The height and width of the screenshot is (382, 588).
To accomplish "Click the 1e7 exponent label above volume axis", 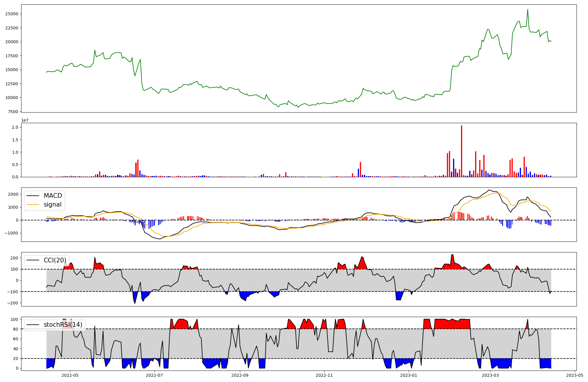I will pyautogui.click(x=25, y=120).
